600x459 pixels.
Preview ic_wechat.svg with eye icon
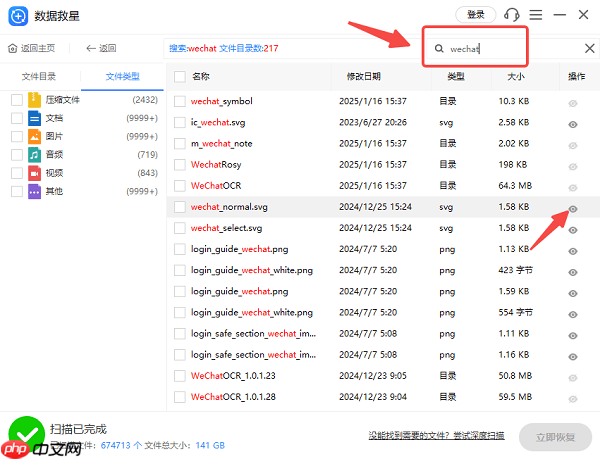573,125
